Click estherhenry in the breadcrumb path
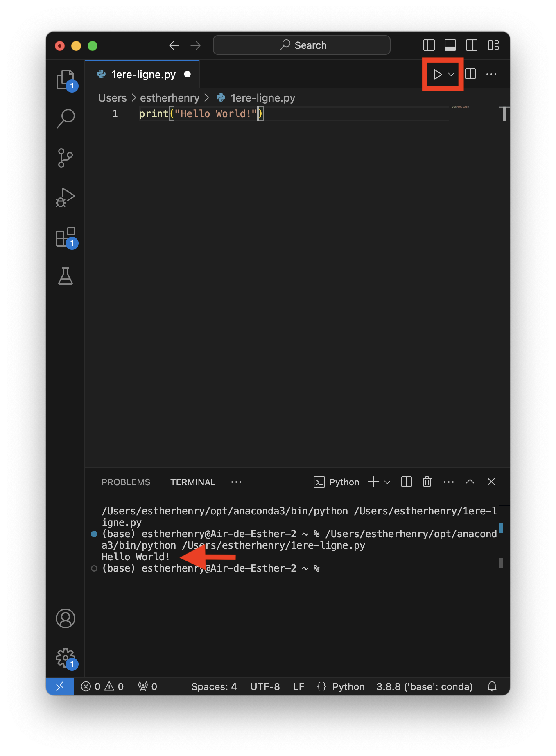This screenshot has width=556, height=756. (170, 98)
